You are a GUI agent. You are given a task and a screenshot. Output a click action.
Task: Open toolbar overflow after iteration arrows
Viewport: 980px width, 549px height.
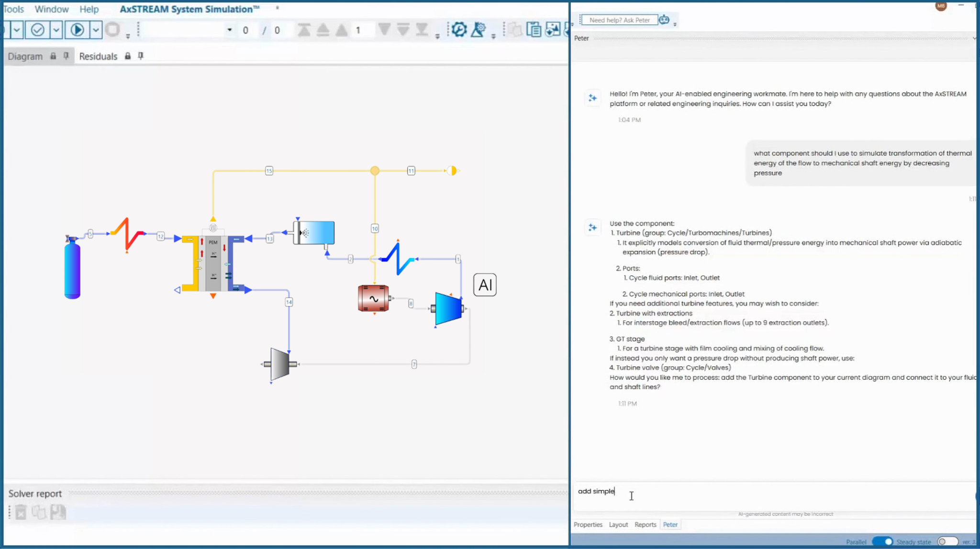(x=437, y=36)
